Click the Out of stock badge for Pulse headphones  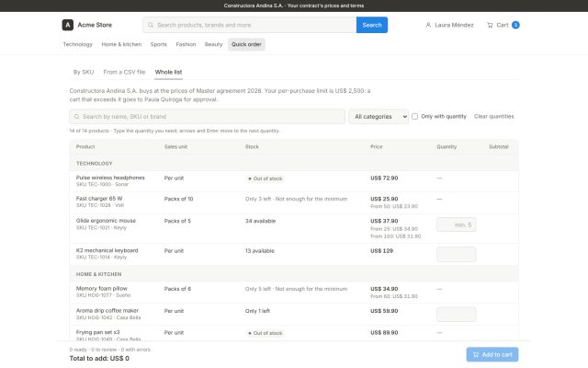coord(266,178)
